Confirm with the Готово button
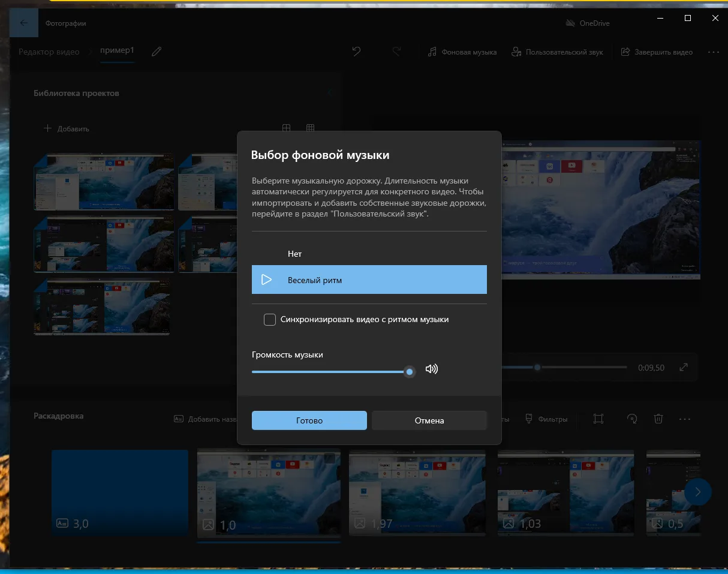The height and width of the screenshot is (574, 728). (309, 420)
